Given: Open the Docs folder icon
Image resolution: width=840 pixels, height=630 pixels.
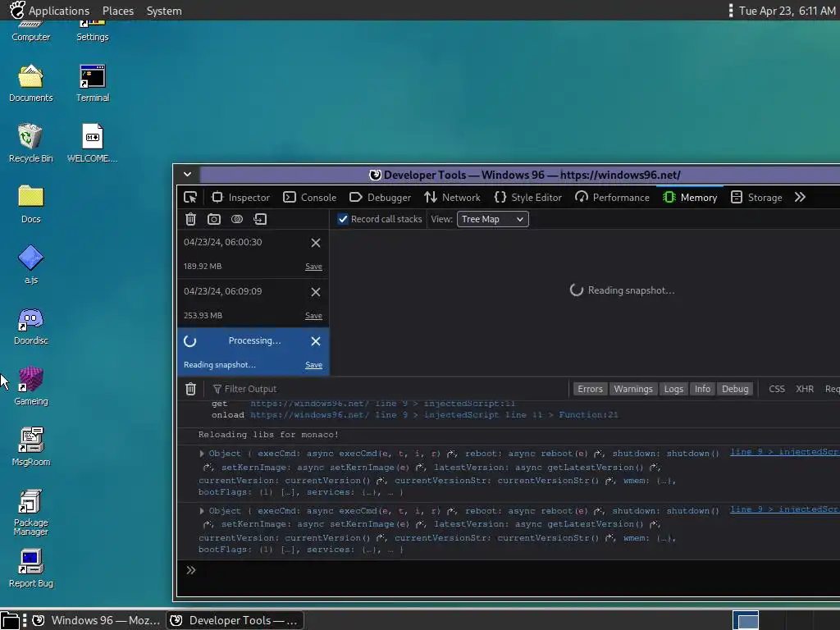Looking at the screenshot, I should 30,204.
